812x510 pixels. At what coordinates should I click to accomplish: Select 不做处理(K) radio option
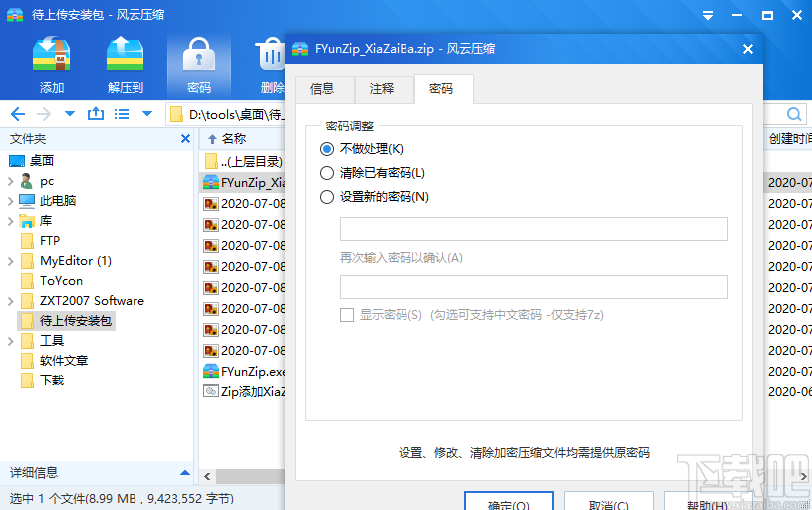tap(326, 149)
